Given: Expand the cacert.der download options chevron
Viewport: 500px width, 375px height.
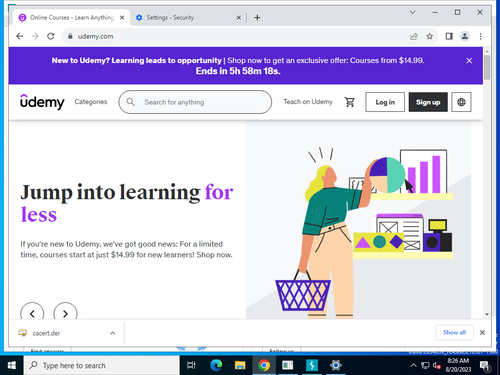Looking at the screenshot, I should [x=113, y=333].
